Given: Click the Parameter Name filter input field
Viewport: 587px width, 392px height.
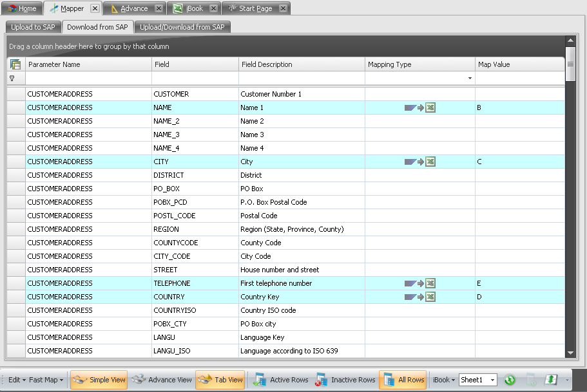Looking at the screenshot, I should pos(88,78).
